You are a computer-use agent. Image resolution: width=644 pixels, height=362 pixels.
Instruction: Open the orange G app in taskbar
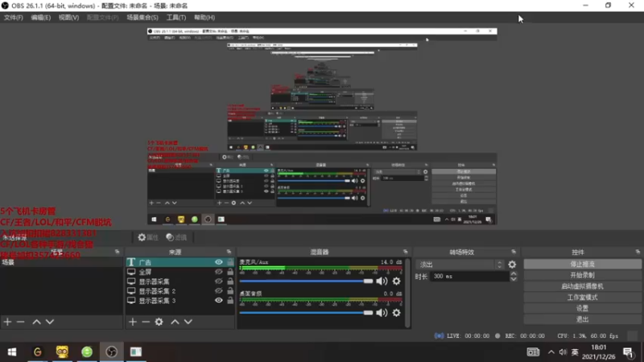pos(37,352)
